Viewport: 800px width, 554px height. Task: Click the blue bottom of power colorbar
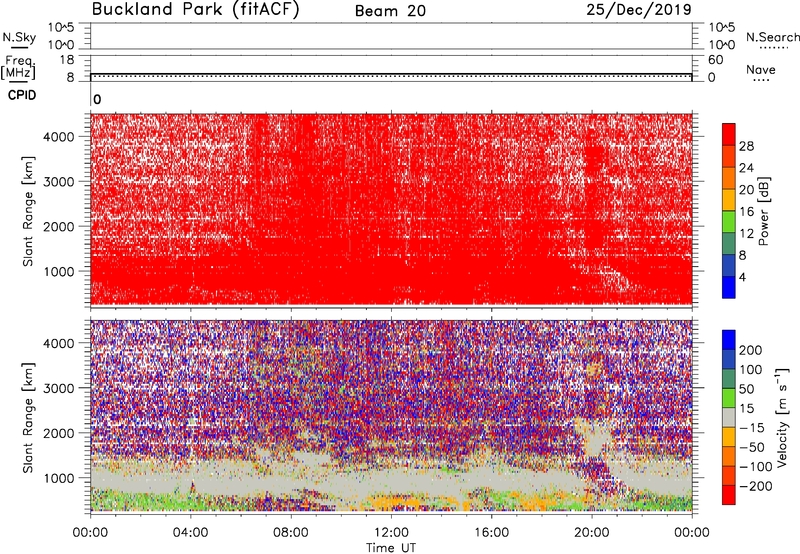(729, 287)
